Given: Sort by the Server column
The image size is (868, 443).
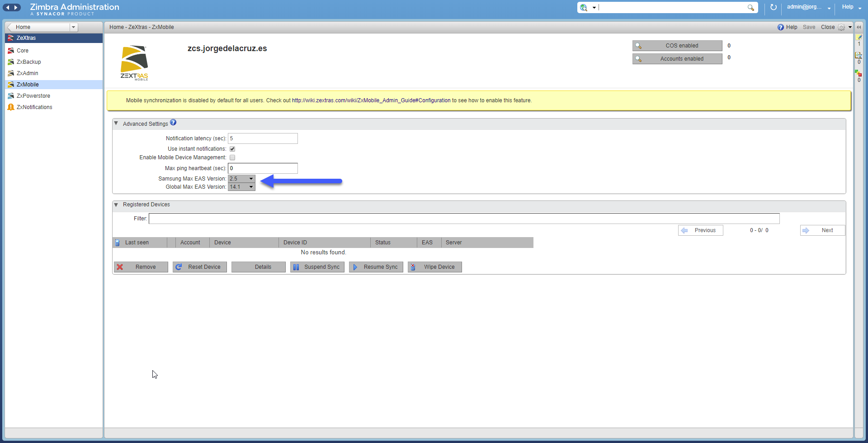Looking at the screenshot, I should coord(487,243).
